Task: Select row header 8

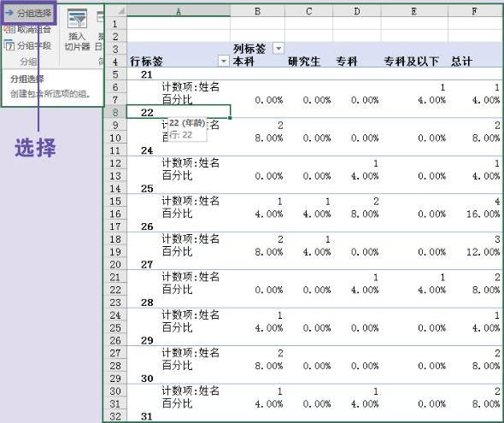Action: [115, 113]
